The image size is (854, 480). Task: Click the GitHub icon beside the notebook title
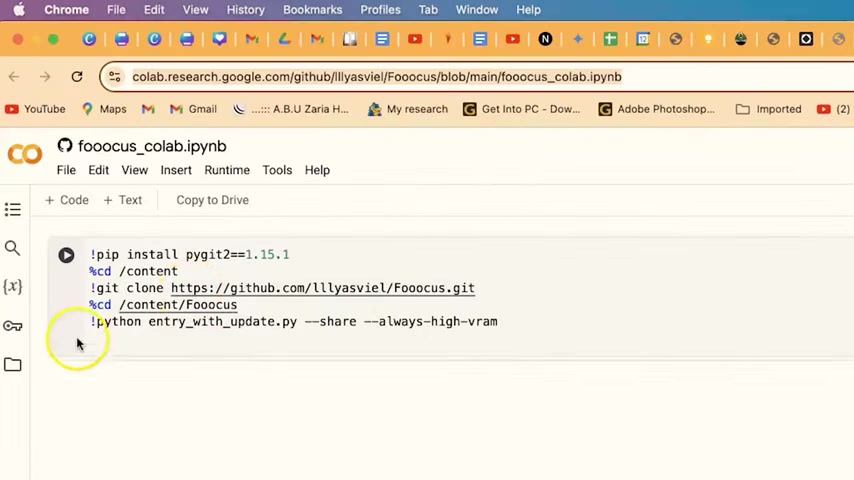(65, 145)
